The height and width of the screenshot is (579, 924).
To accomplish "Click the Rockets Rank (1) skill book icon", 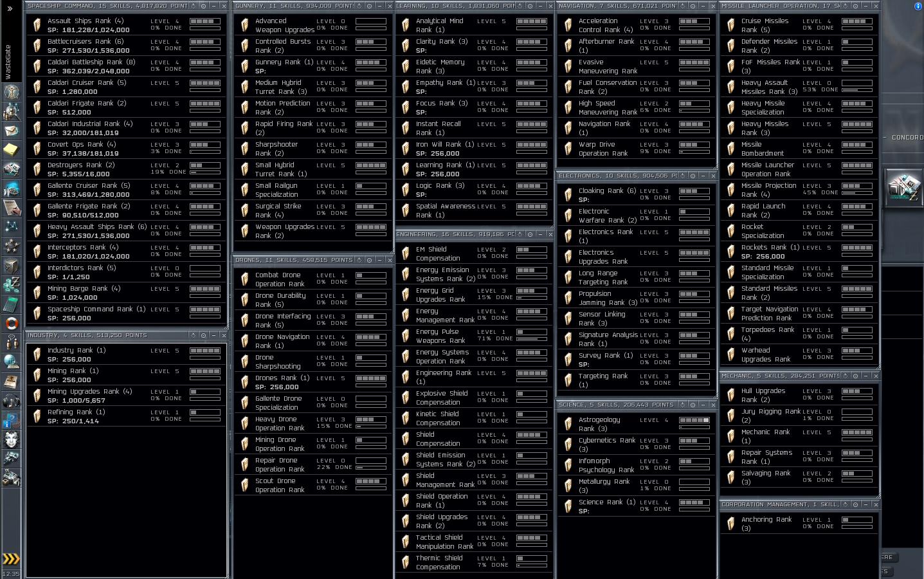I will point(730,252).
